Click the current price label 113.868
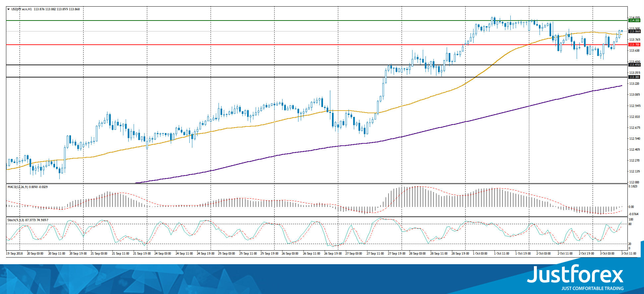 pos(634,31)
